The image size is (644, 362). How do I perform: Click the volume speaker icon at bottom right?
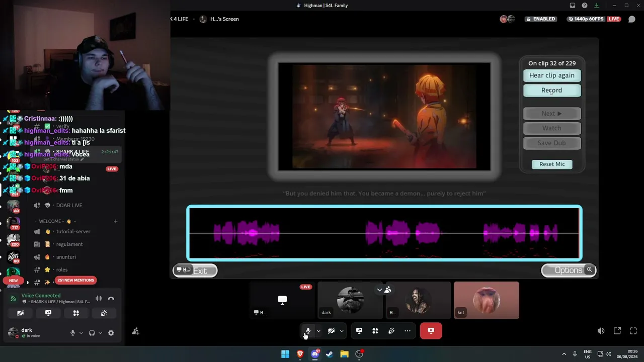click(x=601, y=331)
